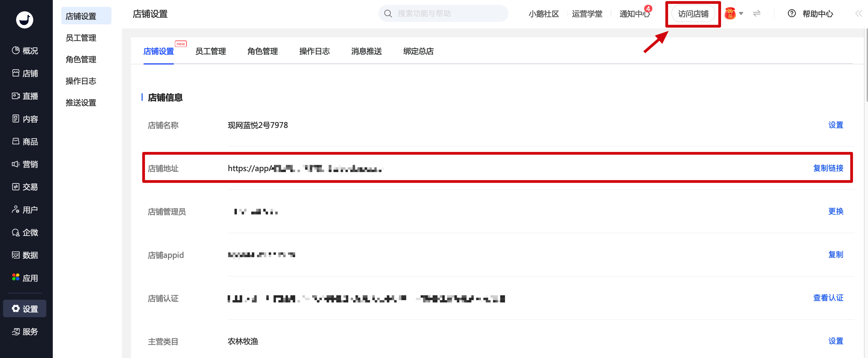Click the switch-shop arrows icon
868x358 pixels.
757,14
